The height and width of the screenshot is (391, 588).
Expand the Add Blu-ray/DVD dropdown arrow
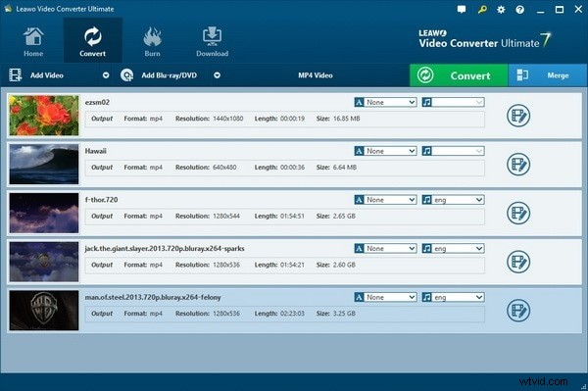pyautogui.click(x=218, y=75)
